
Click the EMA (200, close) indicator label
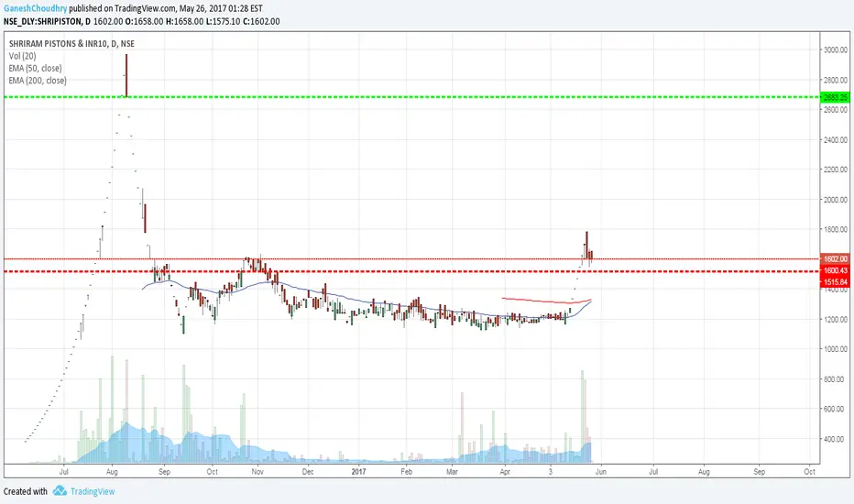38,81
